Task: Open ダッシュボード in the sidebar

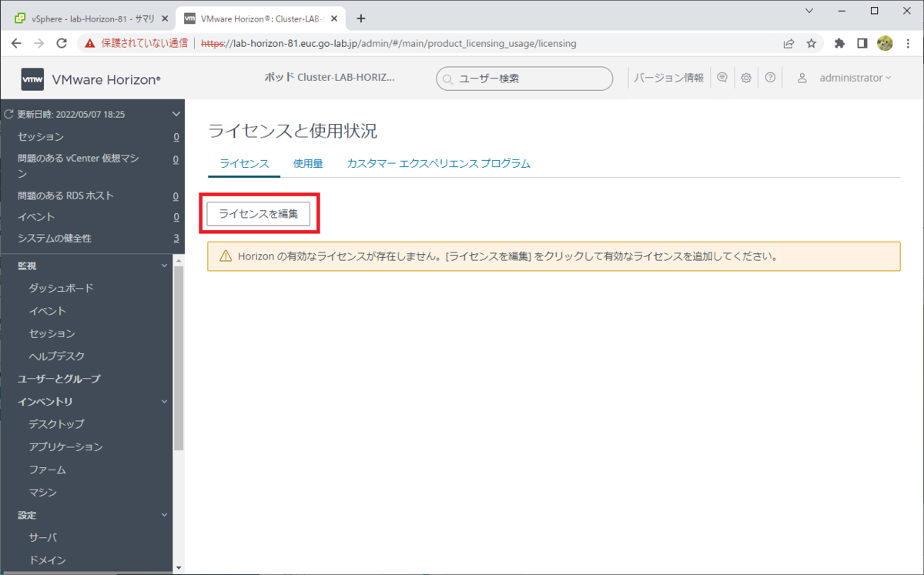Action: [x=61, y=288]
